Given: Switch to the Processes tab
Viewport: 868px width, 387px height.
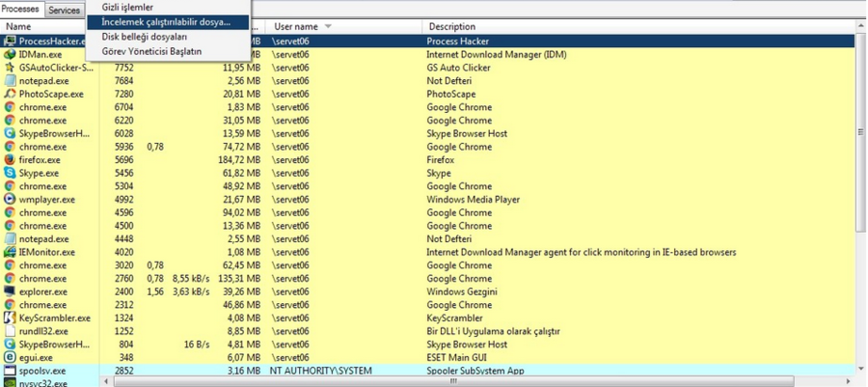Looking at the screenshot, I should [x=21, y=9].
